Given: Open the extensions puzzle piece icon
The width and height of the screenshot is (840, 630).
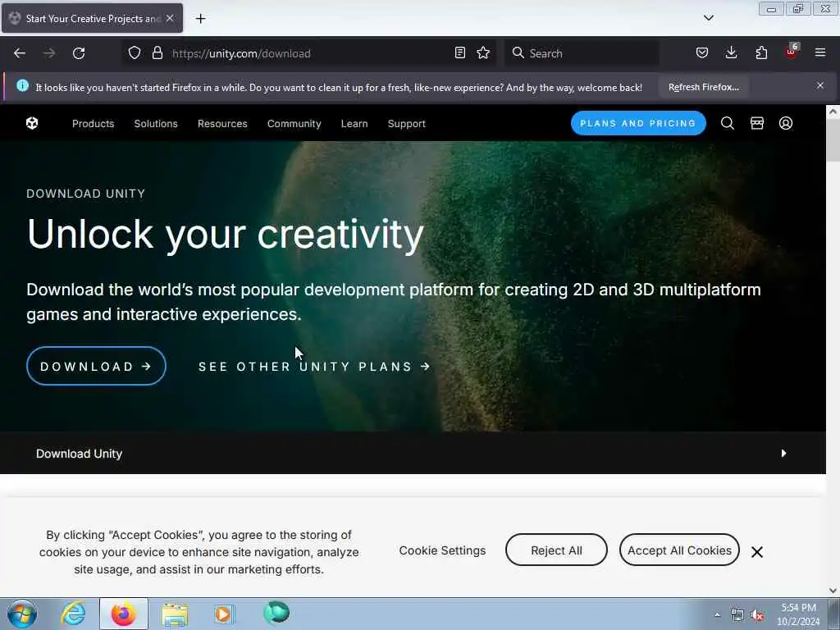Looking at the screenshot, I should 761,52.
